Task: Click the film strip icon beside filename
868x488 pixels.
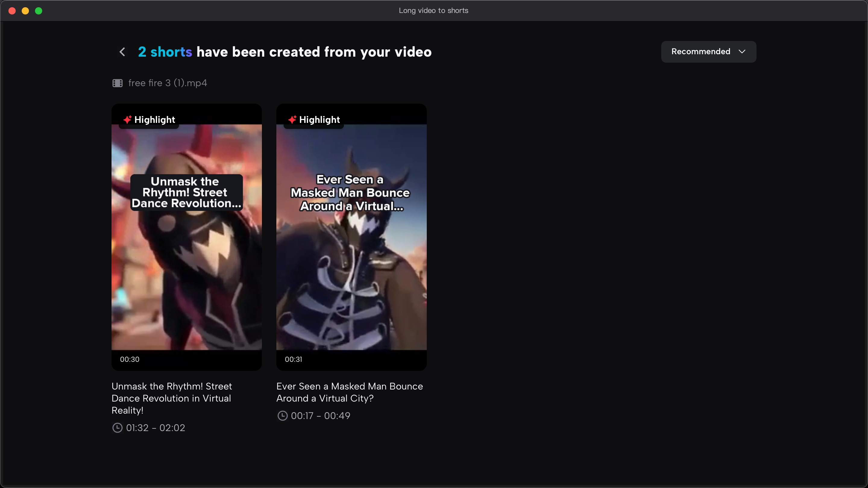Action: (x=117, y=83)
